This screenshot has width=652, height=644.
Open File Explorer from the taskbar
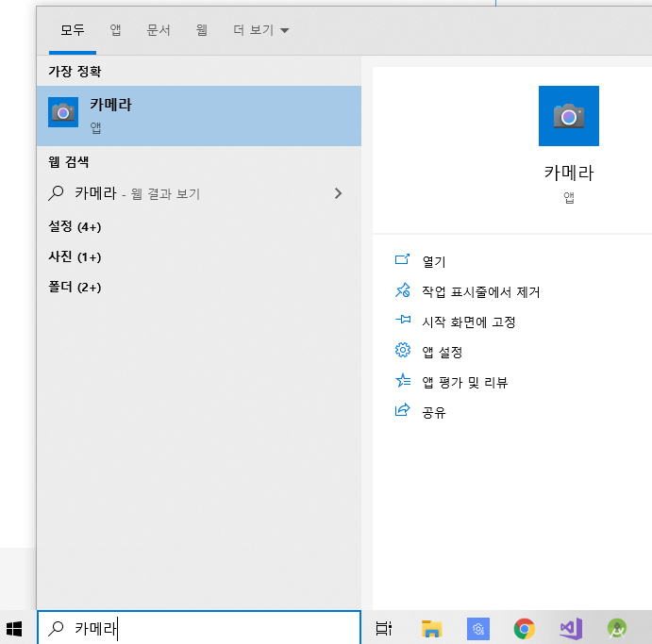pos(431,628)
